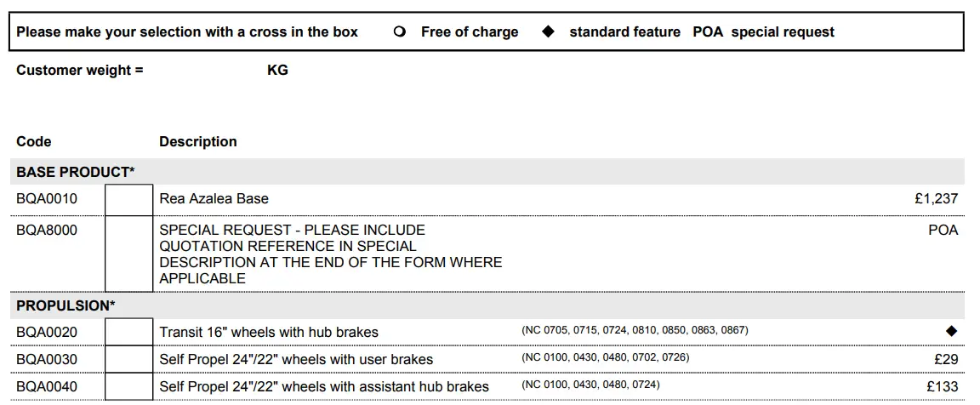Click the standard feature diamond in legend
Viewport: 980px width, 405px height.
pyautogui.click(x=549, y=31)
